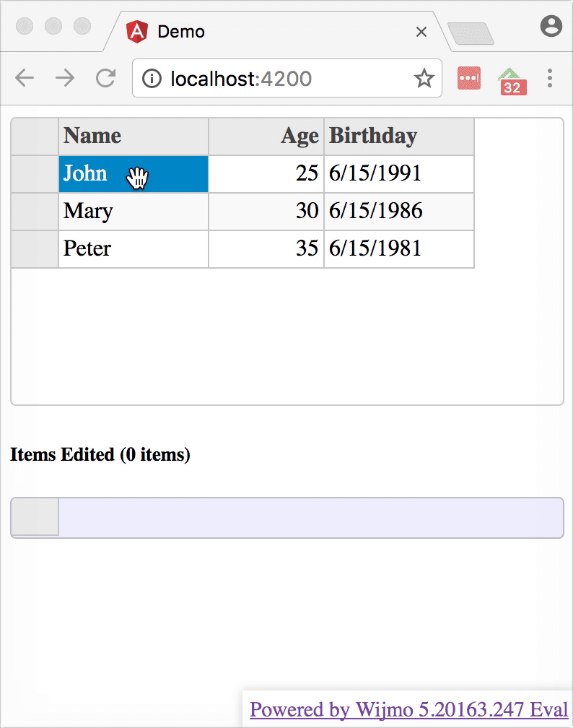This screenshot has width=573, height=728.
Task: Open the browser profile avatar
Action: (551, 27)
